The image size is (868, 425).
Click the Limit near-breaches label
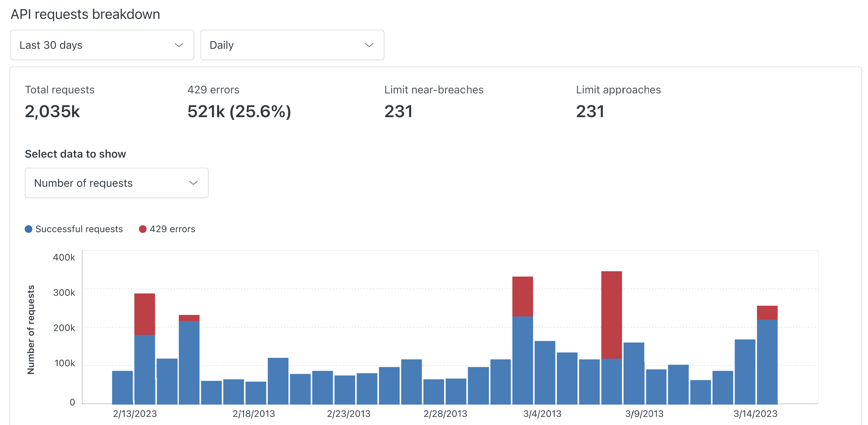pos(434,90)
